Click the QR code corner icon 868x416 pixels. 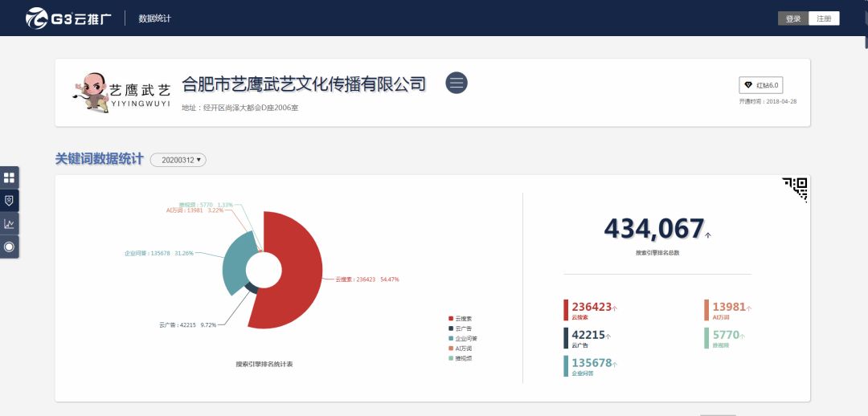[796, 190]
